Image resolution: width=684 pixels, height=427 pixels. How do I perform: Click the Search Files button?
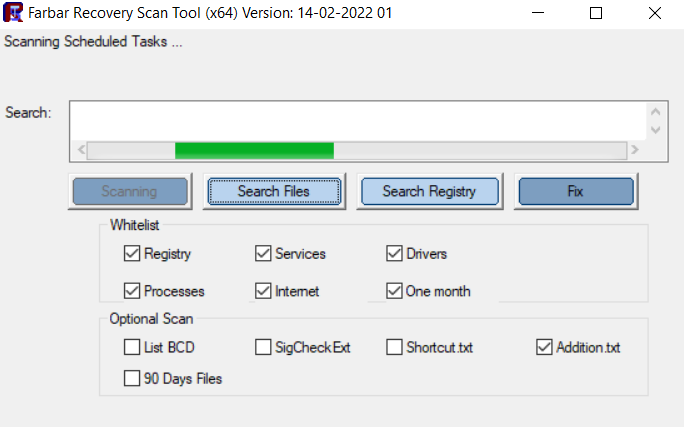coord(274,191)
